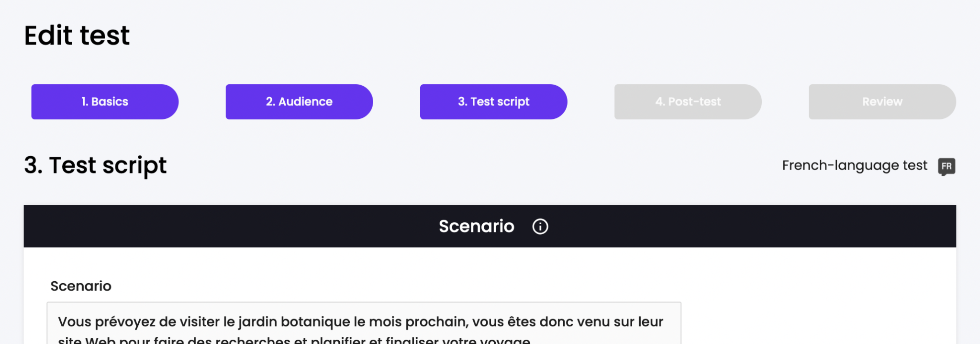Advance to the Post-test step button

688,101
